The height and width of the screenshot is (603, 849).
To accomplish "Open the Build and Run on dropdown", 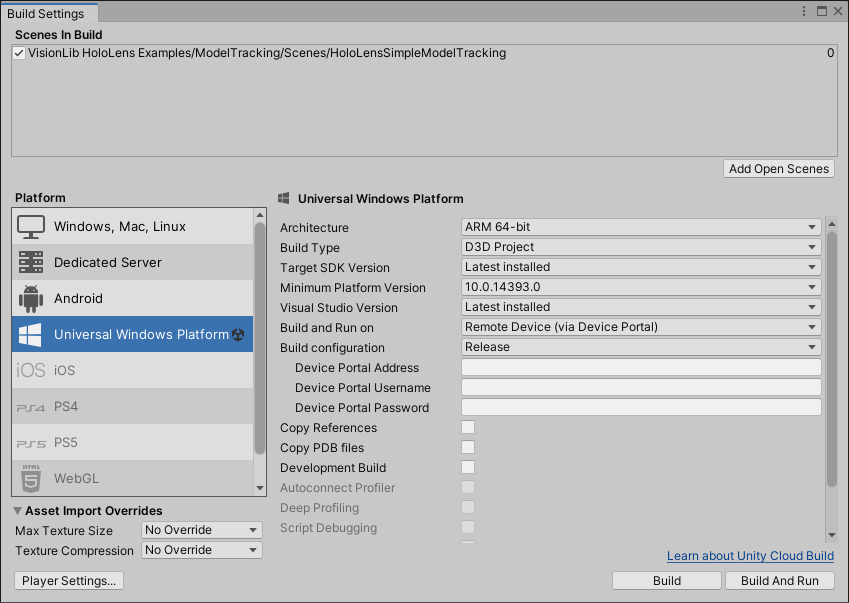I will pos(641,327).
